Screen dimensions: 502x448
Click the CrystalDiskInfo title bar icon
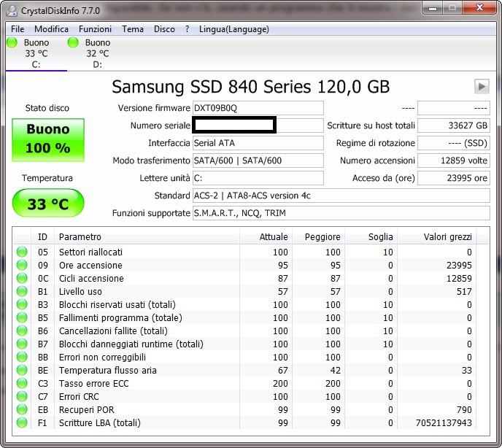click(12, 10)
